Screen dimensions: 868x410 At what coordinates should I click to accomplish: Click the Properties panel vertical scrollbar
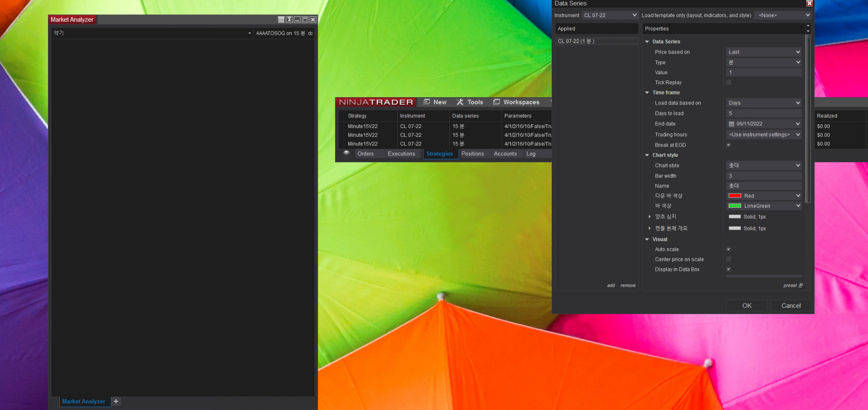808,118
